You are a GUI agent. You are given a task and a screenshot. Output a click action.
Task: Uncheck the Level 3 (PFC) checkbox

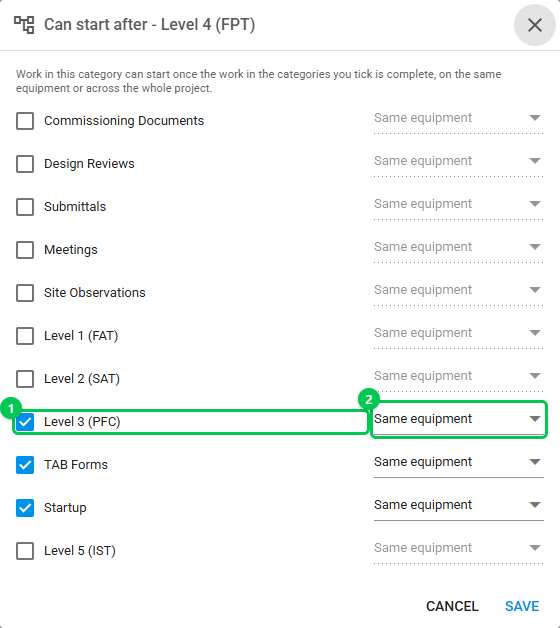(25, 422)
